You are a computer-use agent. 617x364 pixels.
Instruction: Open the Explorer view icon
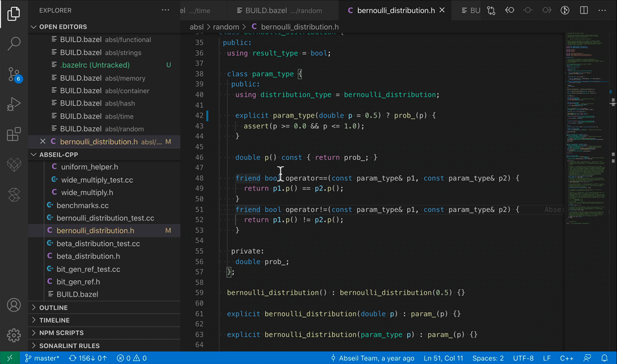14,14
